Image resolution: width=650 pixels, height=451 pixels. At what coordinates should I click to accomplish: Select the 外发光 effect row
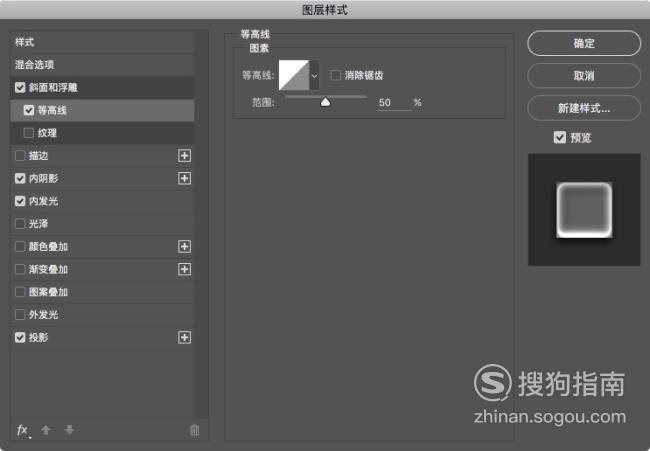[x=102, y=315]
